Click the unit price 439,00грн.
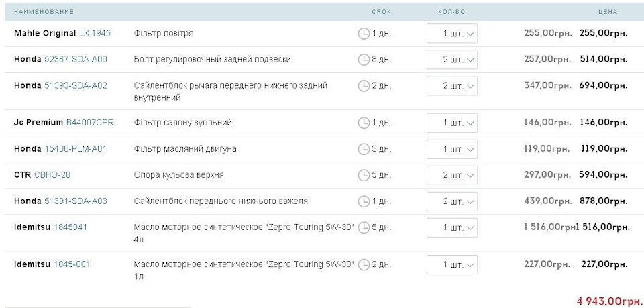 pos(547,201)
